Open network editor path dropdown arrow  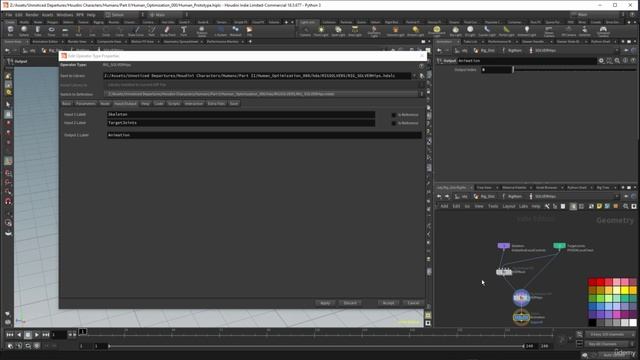click(617, 196)
